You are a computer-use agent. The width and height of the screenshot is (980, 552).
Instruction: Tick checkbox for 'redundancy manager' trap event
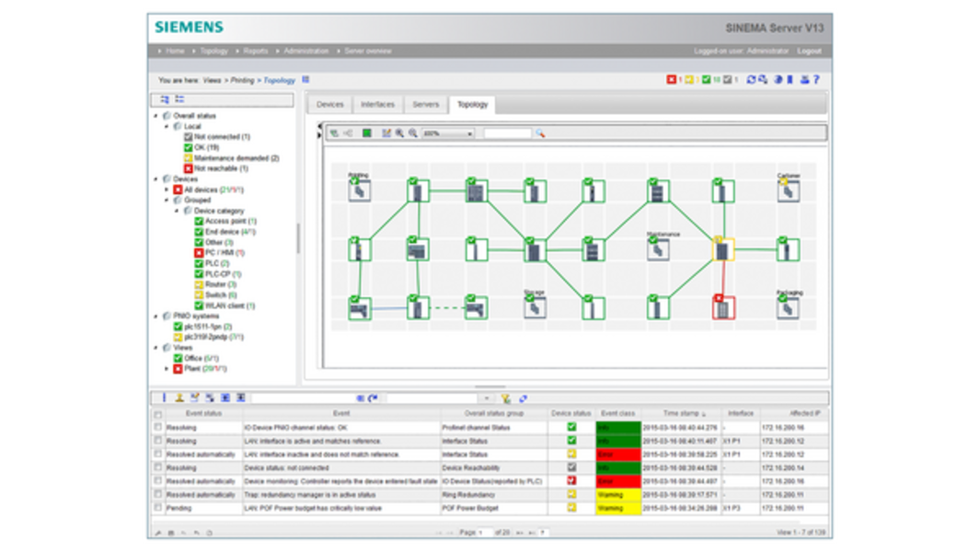[158, 494]
